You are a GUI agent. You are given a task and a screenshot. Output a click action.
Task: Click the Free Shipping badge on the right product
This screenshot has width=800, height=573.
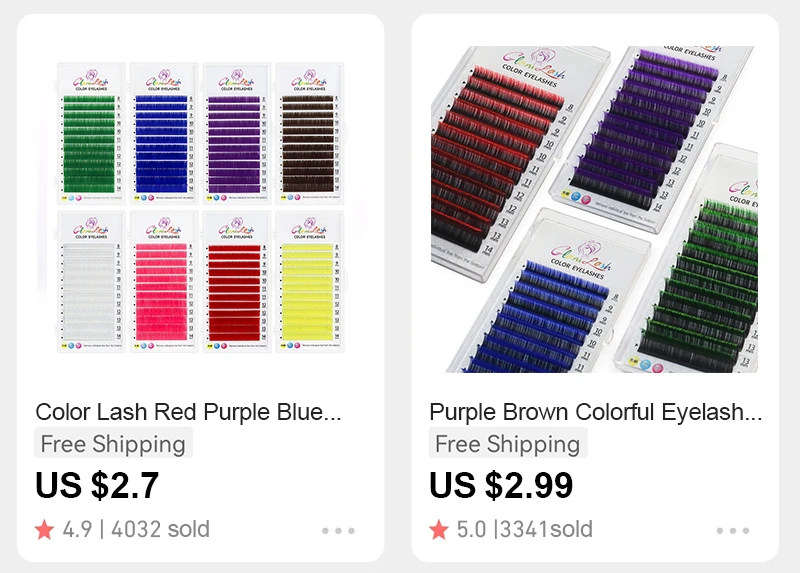coord(508,443)
